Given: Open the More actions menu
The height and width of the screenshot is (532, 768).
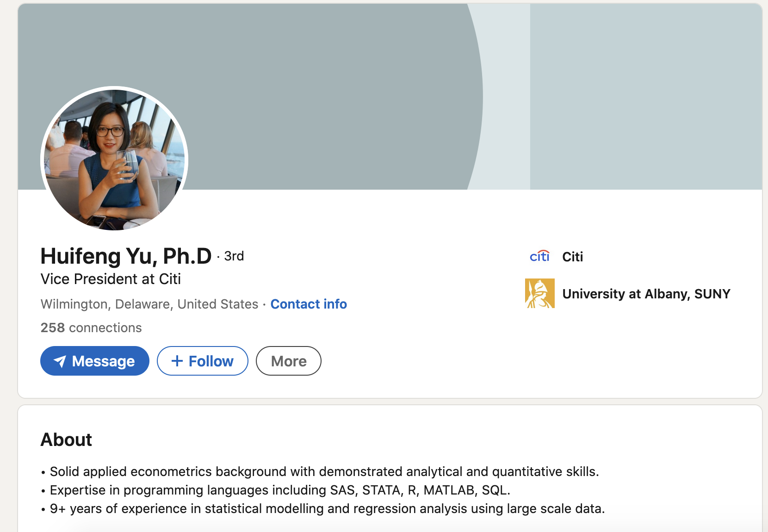Looking at the screenshot, I should 289,361.
